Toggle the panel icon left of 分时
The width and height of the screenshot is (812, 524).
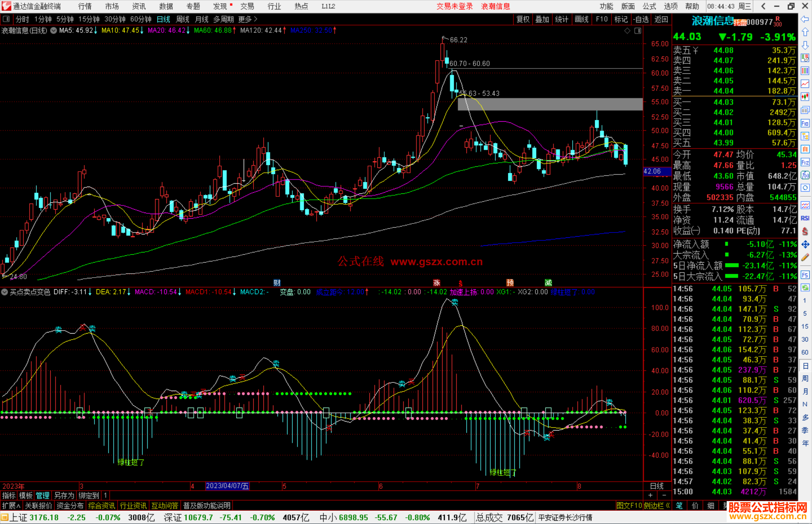point(6,19)
